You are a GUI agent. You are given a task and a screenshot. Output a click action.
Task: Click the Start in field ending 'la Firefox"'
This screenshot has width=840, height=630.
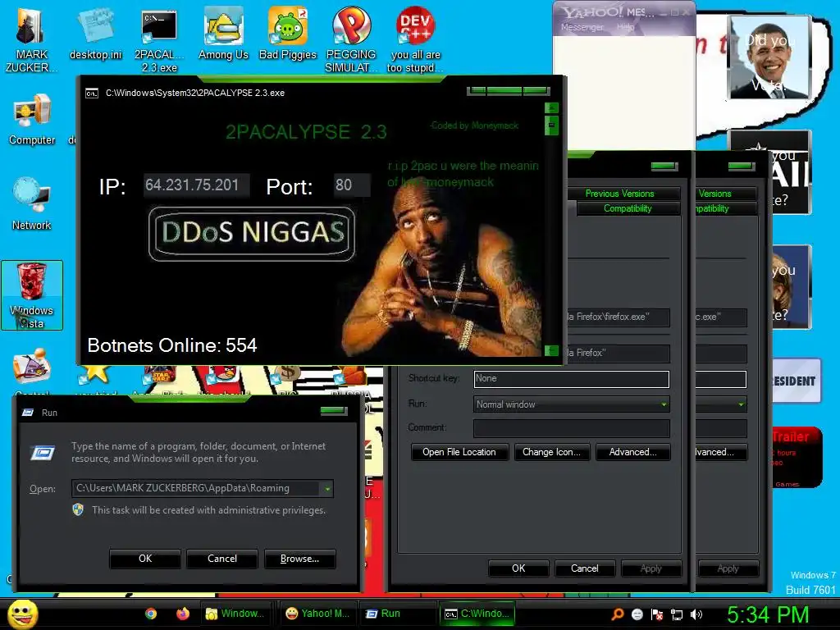coord(619,353)
